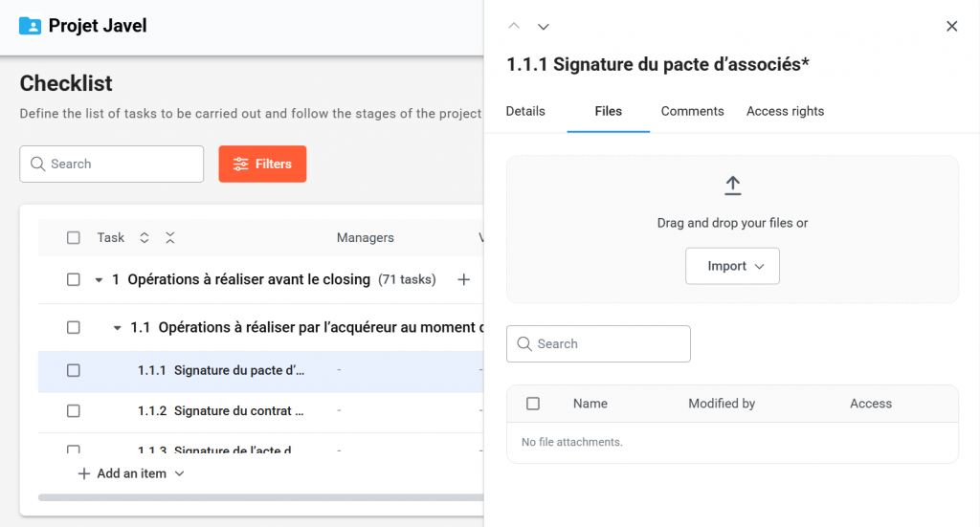Collapse all tasks using the collapse icon
980x527 pixels.
[x=169, y=238]
